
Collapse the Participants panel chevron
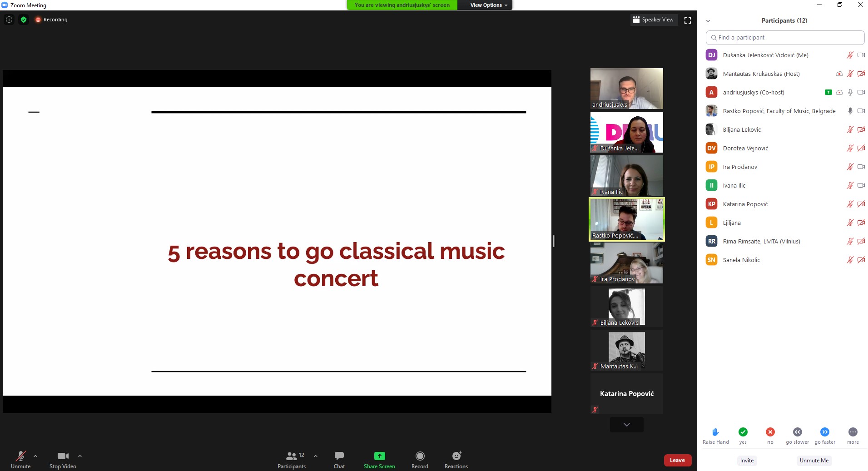tap(708, 21)
